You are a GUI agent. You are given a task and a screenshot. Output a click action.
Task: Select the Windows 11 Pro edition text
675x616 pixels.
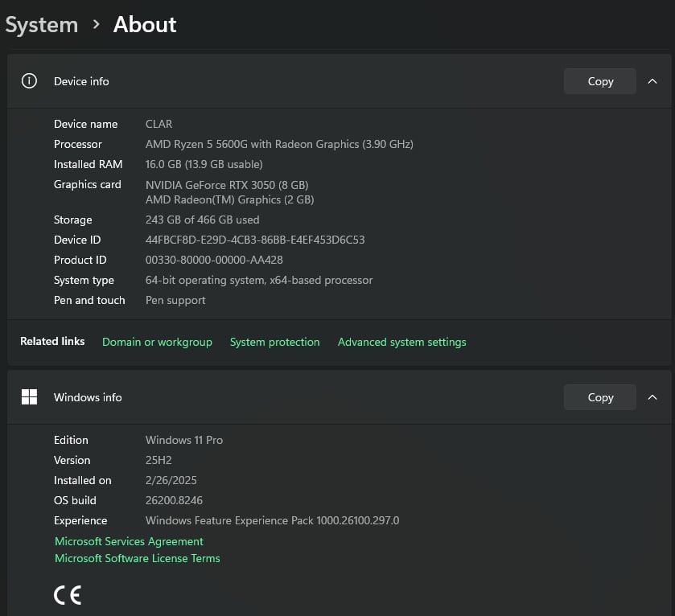click(x=184, y=440)
